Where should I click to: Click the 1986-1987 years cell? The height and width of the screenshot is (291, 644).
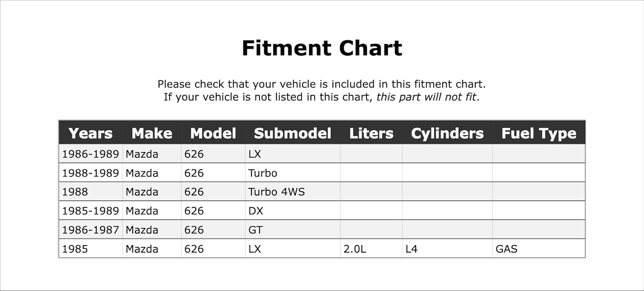(91, 230)
